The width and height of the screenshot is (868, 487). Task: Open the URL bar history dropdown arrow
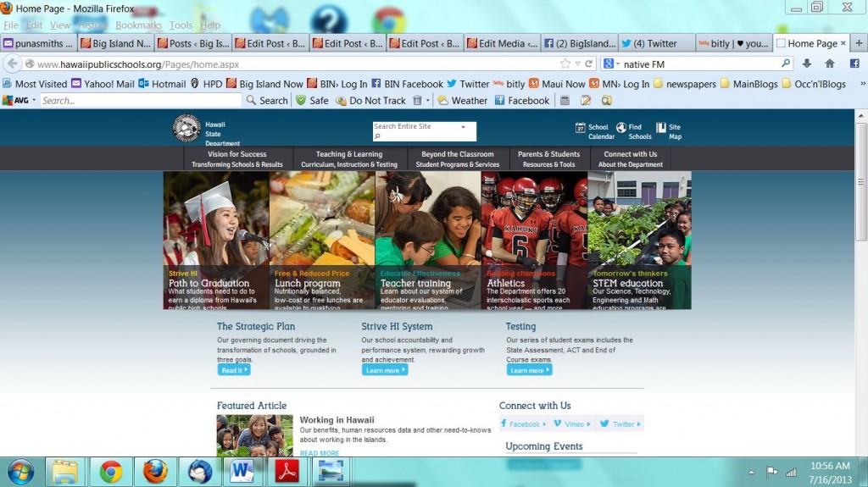click(x=577, y=64)
